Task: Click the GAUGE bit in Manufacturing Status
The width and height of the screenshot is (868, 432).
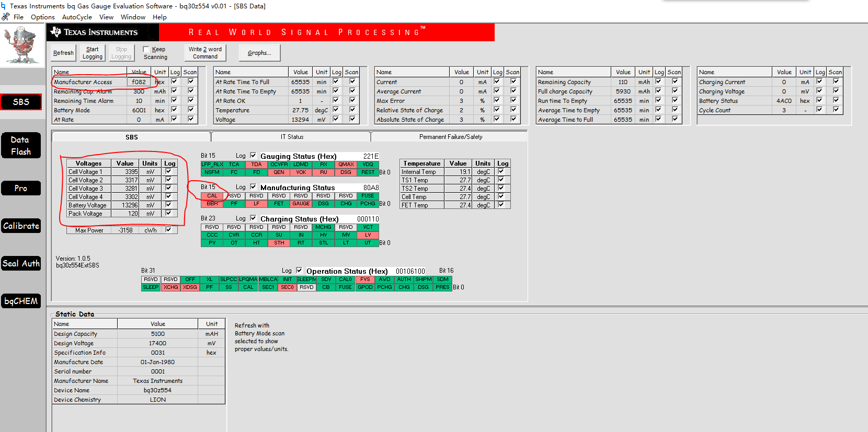Action: click(x=301, y=204)
